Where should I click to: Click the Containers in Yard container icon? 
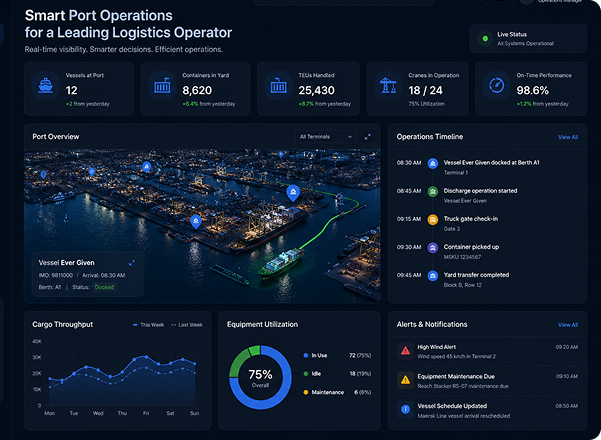point(162,85)
